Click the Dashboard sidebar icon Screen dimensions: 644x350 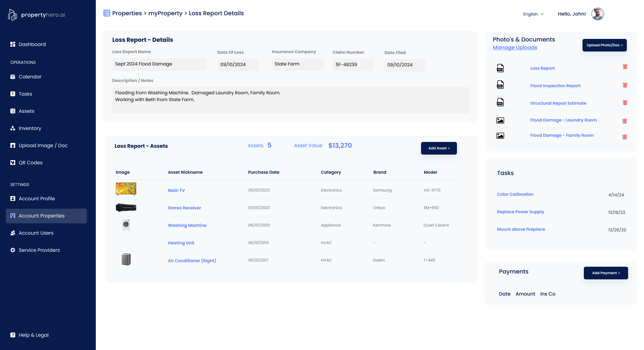click(x=13, y=44)
